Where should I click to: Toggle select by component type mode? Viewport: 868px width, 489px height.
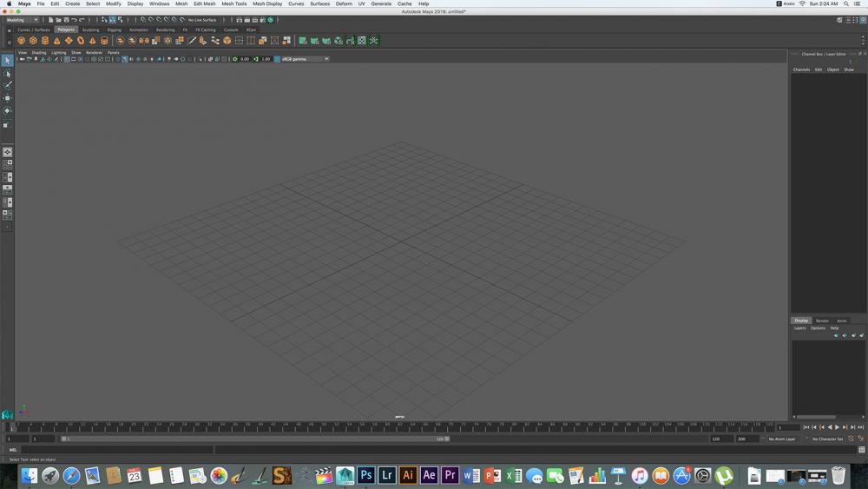click(x=120, y=20)
